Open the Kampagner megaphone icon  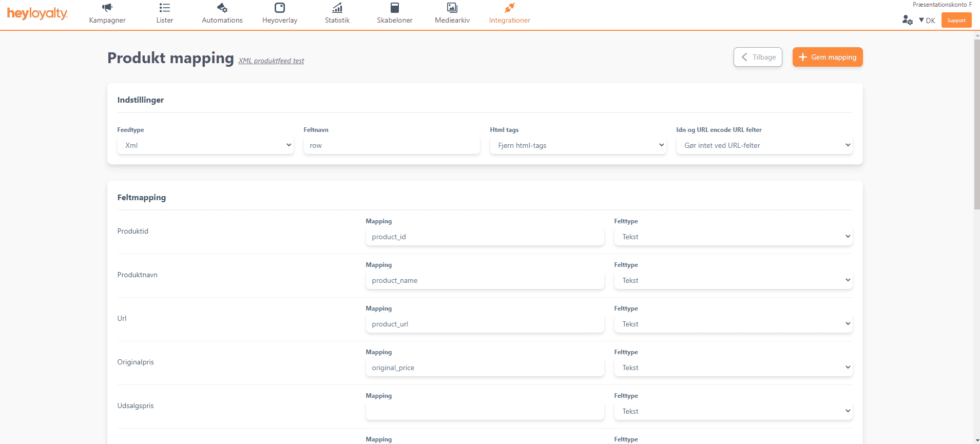click(107, 8)
